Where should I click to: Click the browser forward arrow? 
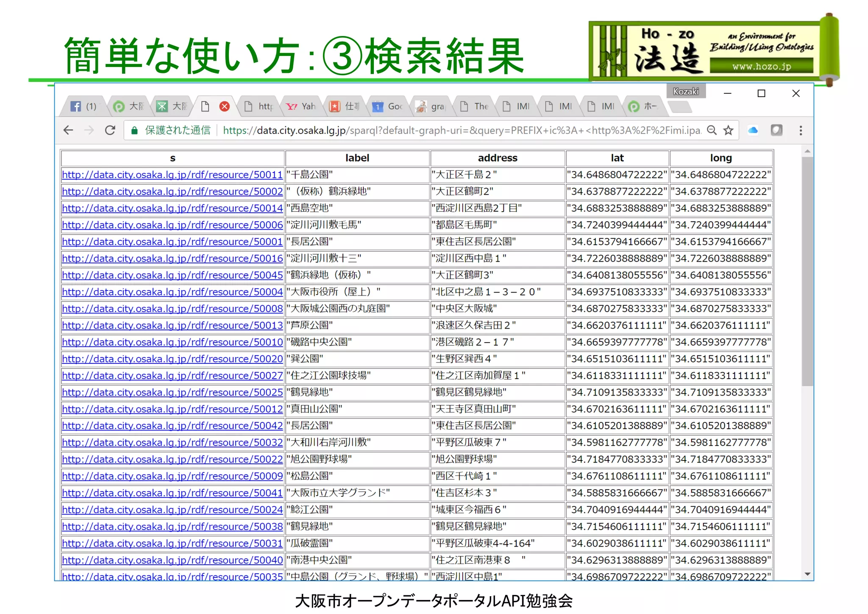pos(89,130)
